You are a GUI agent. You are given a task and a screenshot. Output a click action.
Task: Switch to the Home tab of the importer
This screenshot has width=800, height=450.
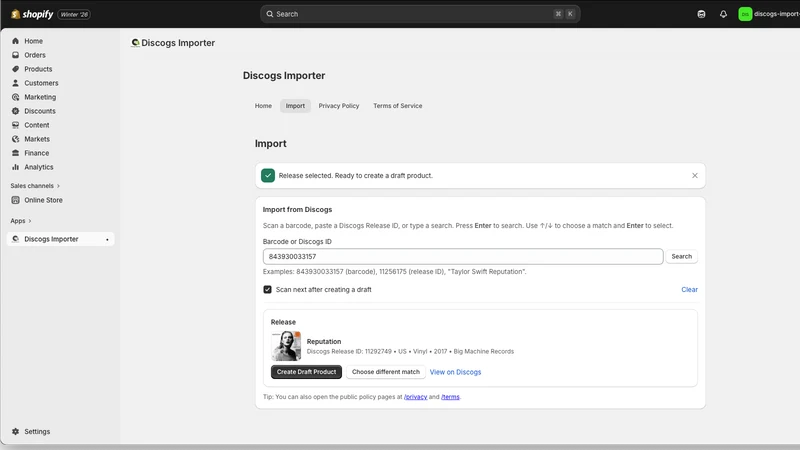263,106
